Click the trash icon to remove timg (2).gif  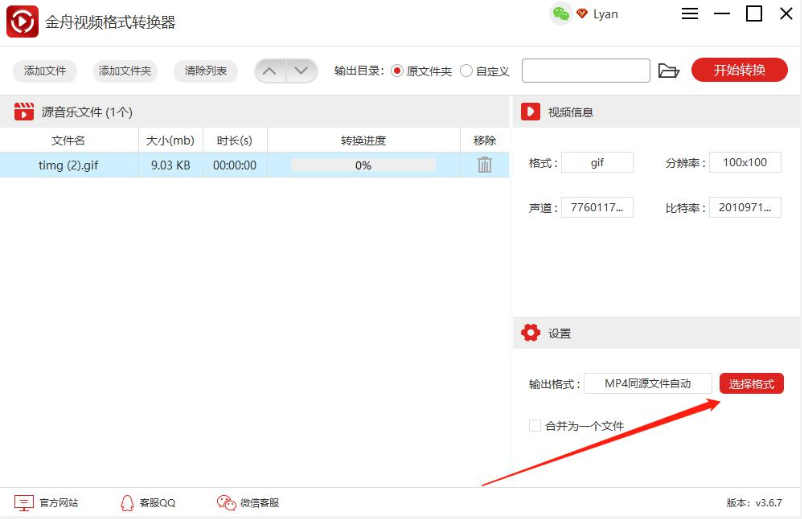tap(484, 165)
